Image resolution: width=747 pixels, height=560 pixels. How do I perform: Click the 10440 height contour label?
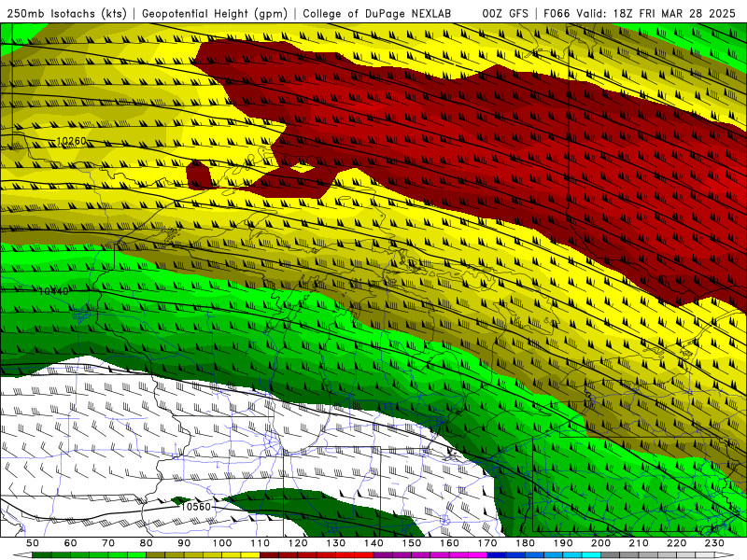click(53, 291)
